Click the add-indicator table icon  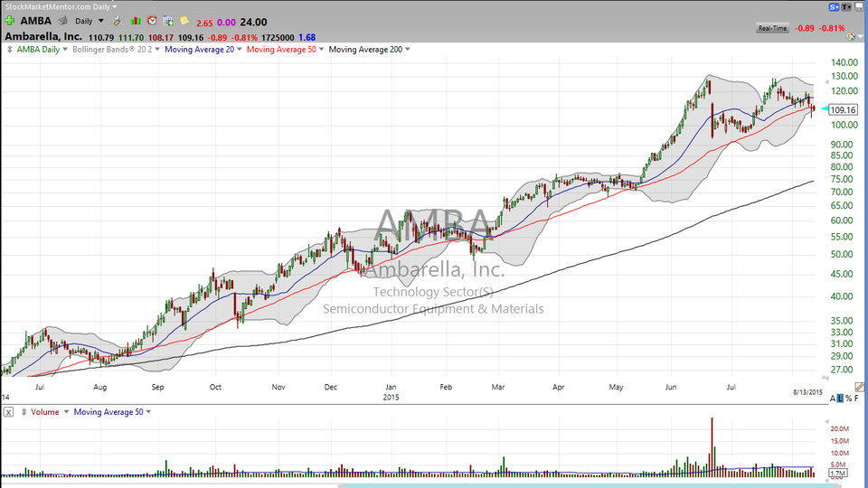point(168,21)
